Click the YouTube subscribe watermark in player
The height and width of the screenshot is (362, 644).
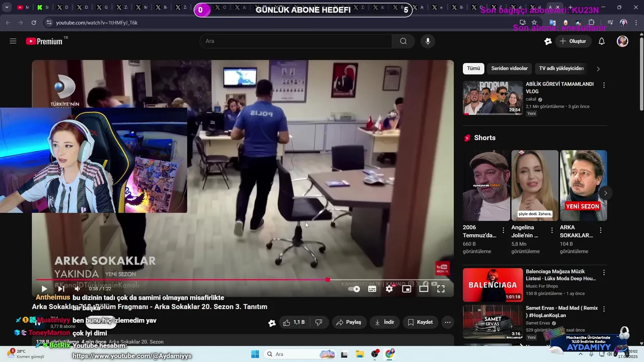(442, 268)
